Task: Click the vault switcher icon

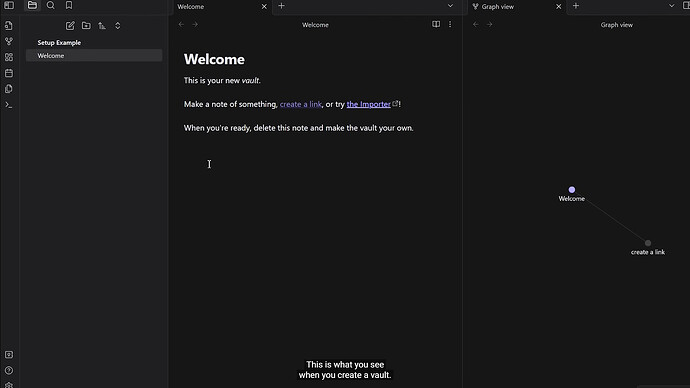Action: pos(9,355)
